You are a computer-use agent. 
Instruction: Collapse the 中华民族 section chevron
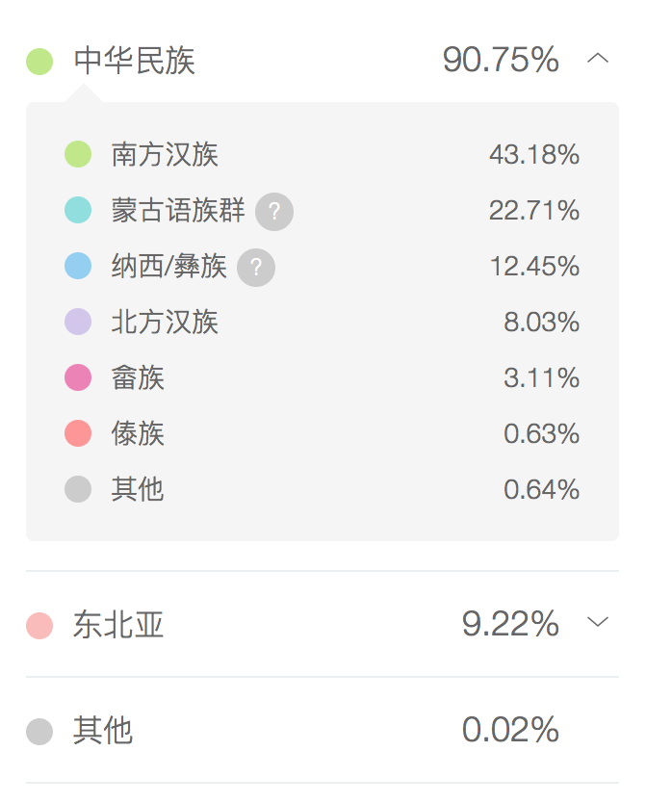point(598,58)
